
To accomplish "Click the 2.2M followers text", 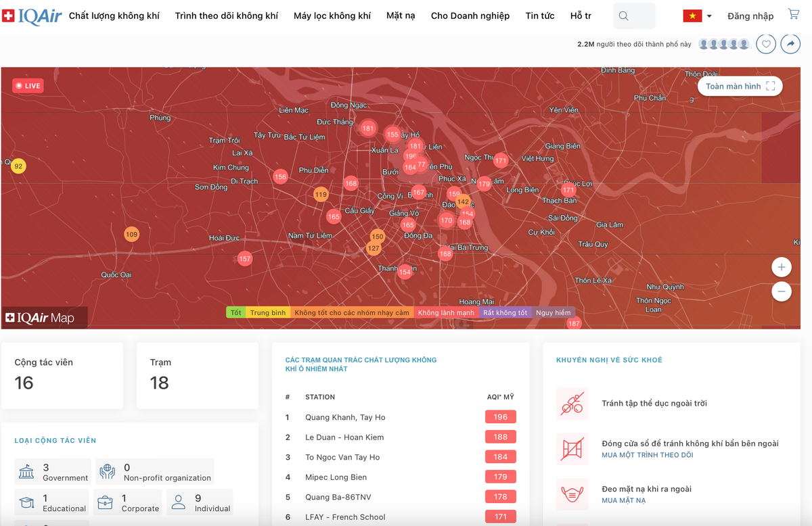I will click(x=634, y=44).
